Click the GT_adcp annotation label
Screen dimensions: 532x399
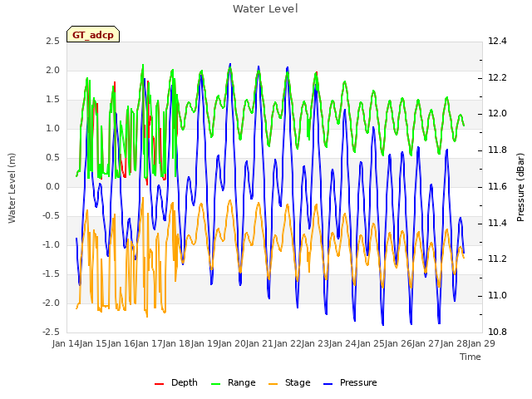[x=93, y=34]
